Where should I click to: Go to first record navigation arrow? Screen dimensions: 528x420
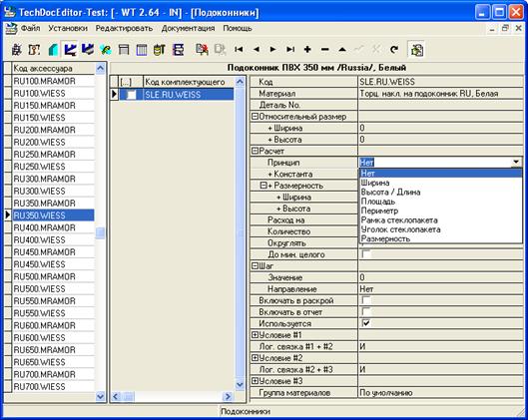pos(239,50)
